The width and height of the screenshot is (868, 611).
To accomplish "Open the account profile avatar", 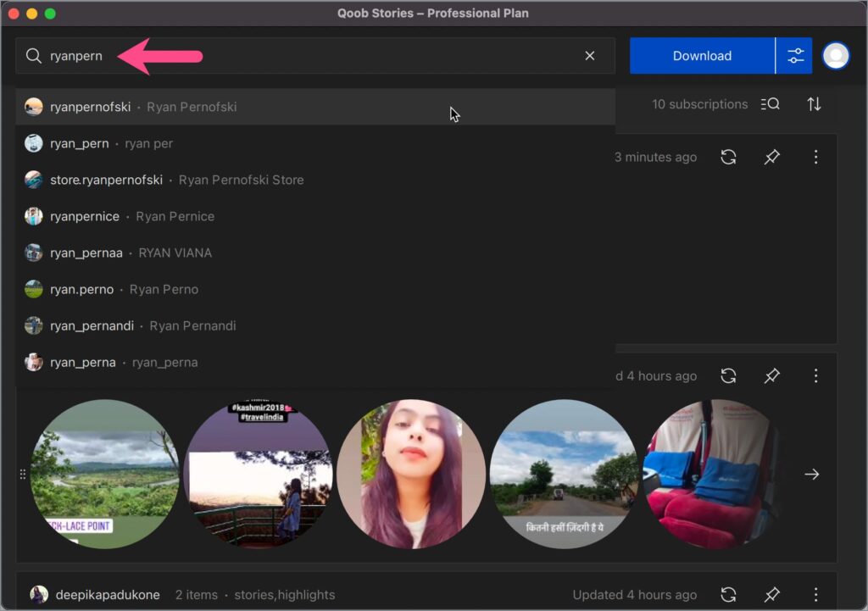I will point(835,56).
